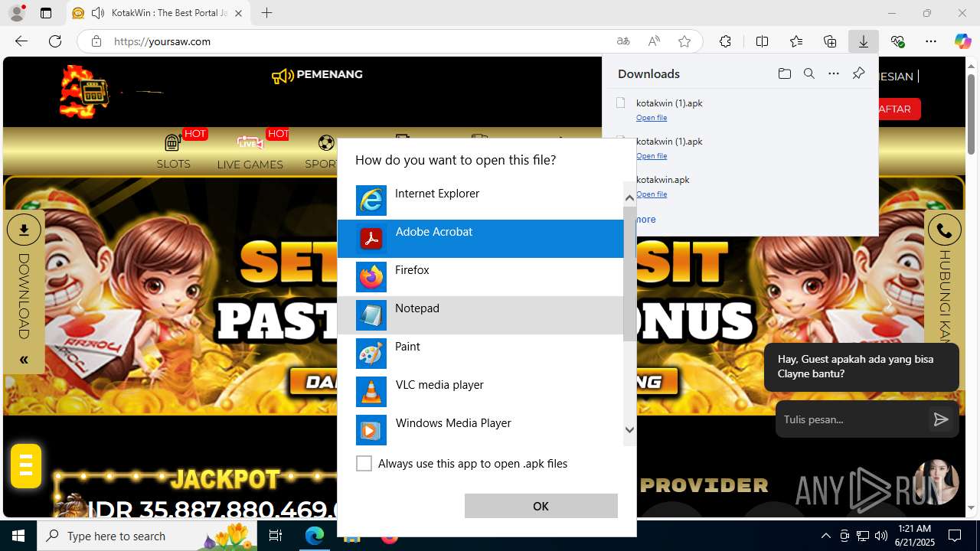Show hidden tray icons chevron
This screenshot has width=980, height=551.
click(x=825, y=536)
